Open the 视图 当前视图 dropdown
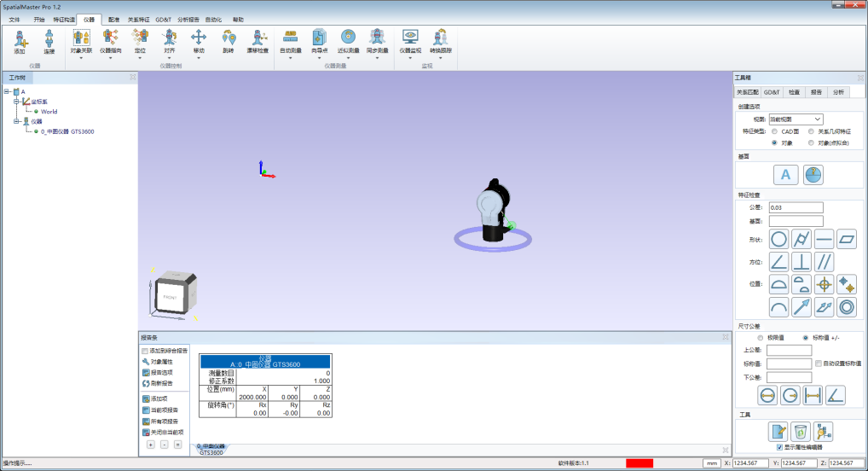 [x=796, y=119]
